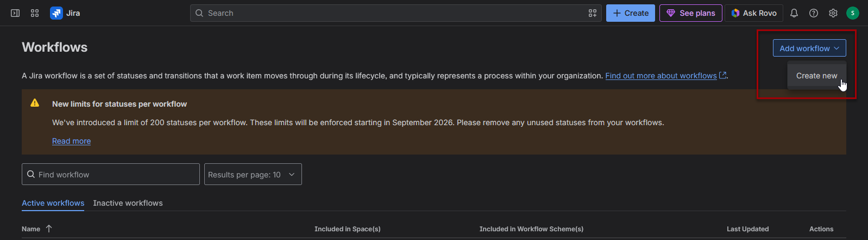Click the blue Create button
The width and height of the screenshot is (868, 240).
[x=631, y=13]
